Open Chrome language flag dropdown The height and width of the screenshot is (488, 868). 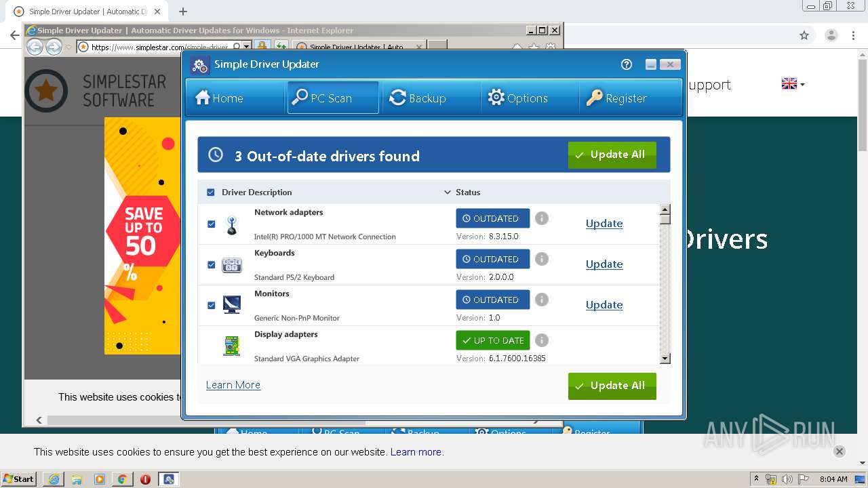pyautogui.click(x=793, y=84)
